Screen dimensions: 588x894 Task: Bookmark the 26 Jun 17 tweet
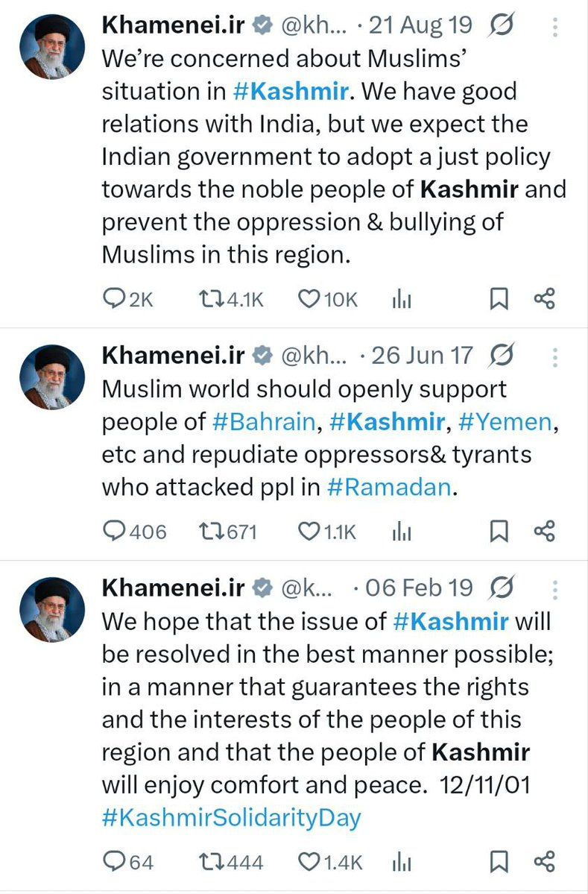click(x=499, y=532)
